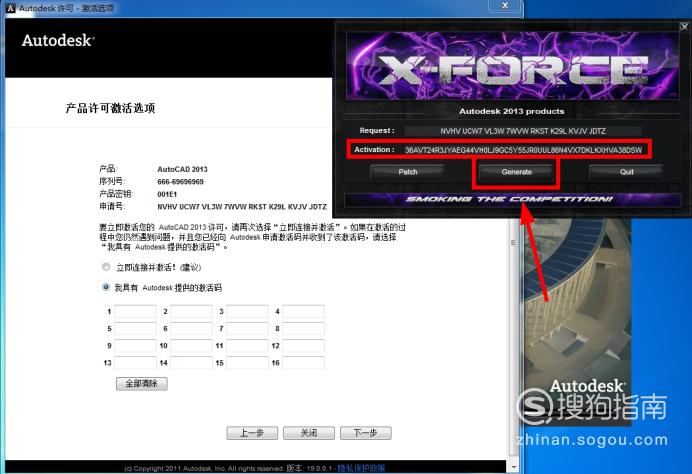Click activation code field number 2
Screen dimensions: 692x474
(x=192, y=311)
